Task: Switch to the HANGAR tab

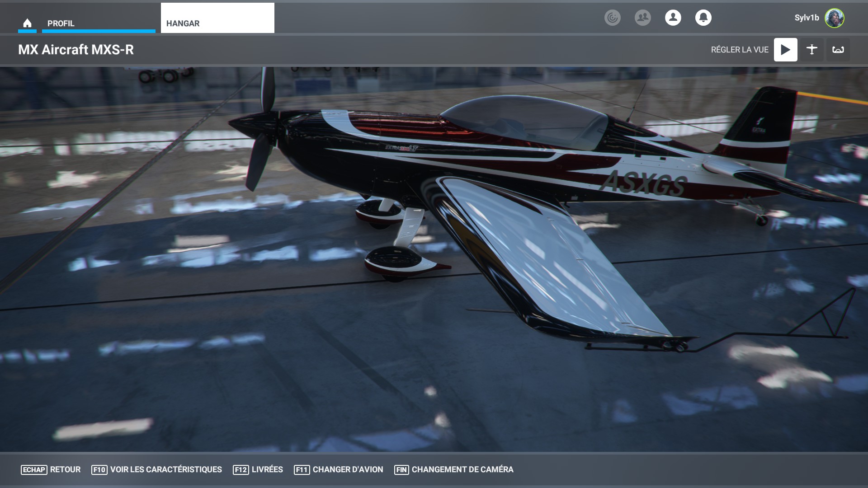Action: [x=217, y=18]
